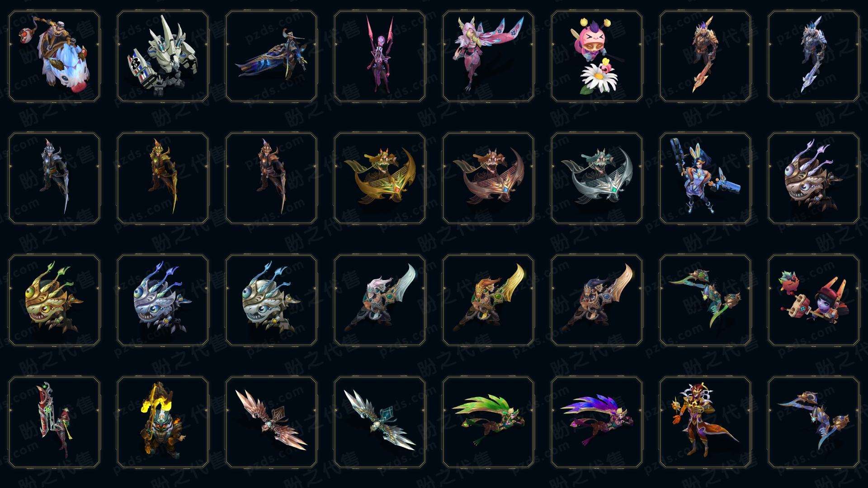The width and height of the screenshot is (868, 488).
Task: Choose the silver-teal winged bird skin
Action: click(380, 422)
